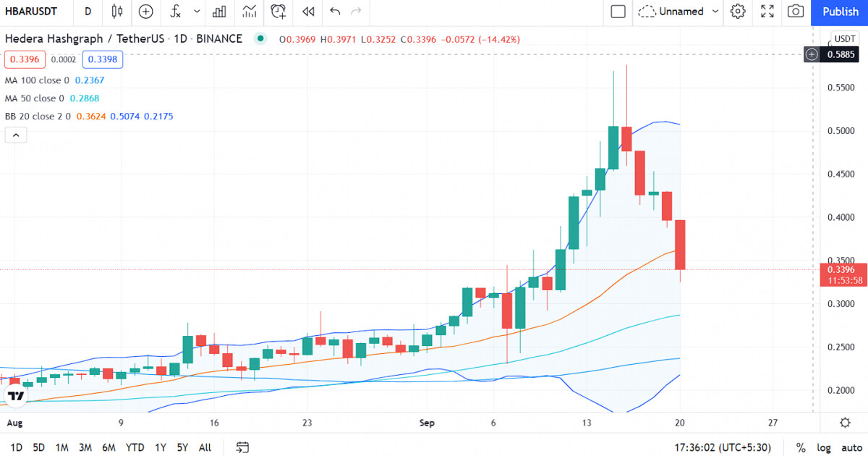Set time range to 1Y

[x=160, y=447]
